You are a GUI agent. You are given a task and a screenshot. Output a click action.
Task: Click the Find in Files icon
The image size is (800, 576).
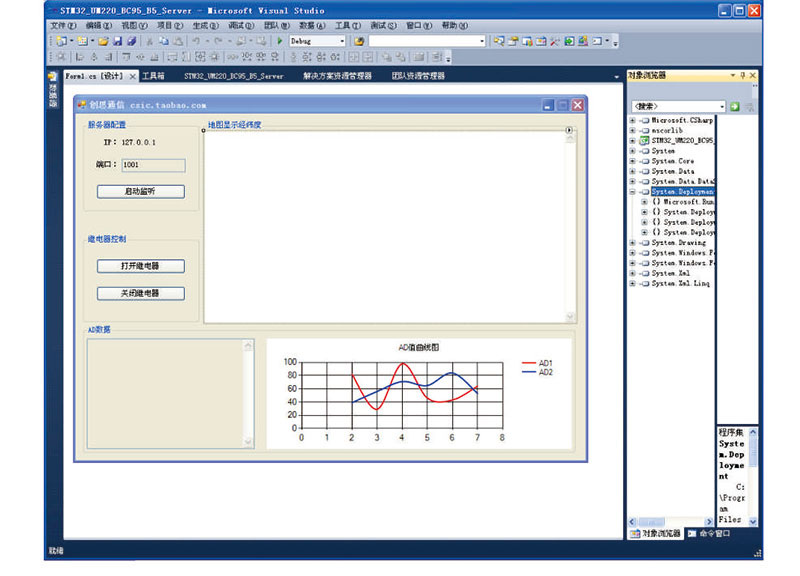pyautogui.click(x=359, y=41)
